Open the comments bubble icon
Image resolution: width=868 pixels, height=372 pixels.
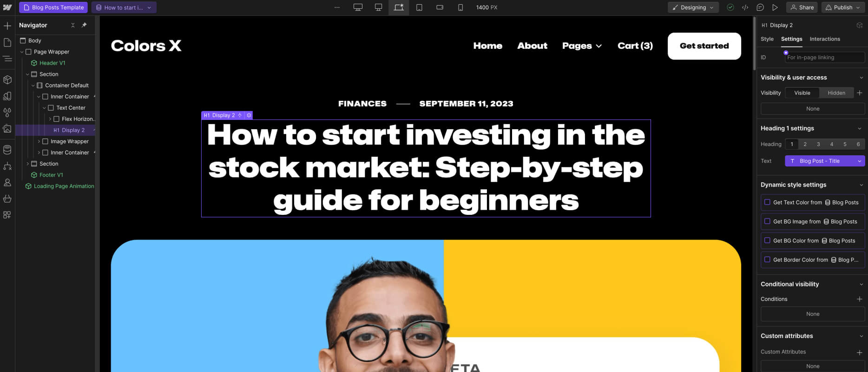pos(760,7)
